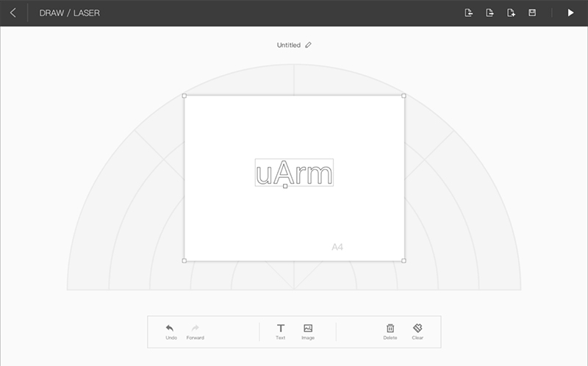This screenshot has width=588, height=366.
Task: Click the top-right canvas corner handle
Action: point(404,96)
